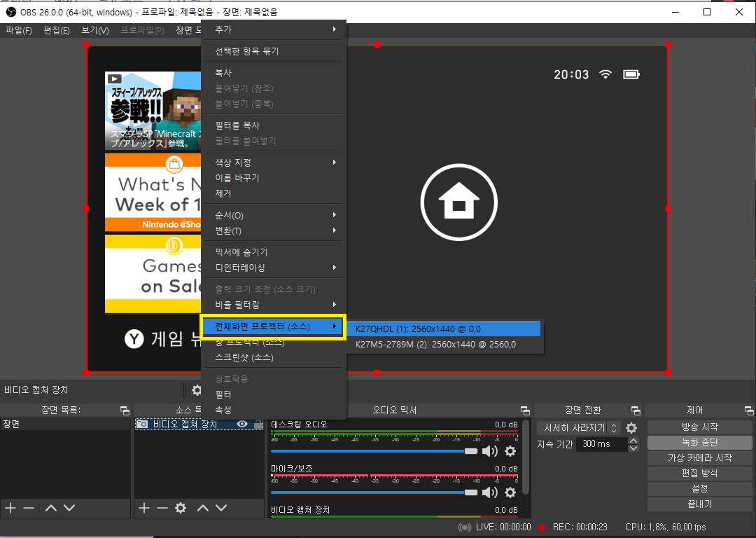
Task: Select the K27QHDL 2560x1440 projector display
Action: click(x=446, y=328)
